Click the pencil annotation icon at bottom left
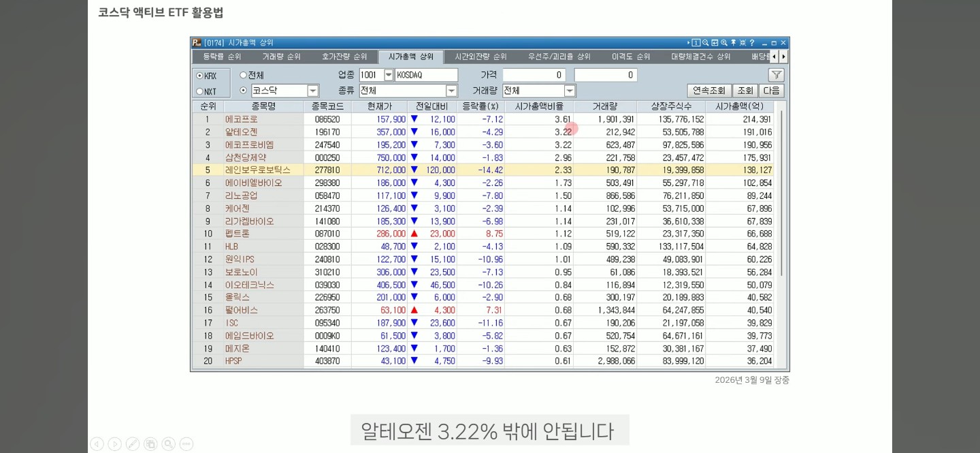Screen dimensions: 980x453 [x=132, y=443]
